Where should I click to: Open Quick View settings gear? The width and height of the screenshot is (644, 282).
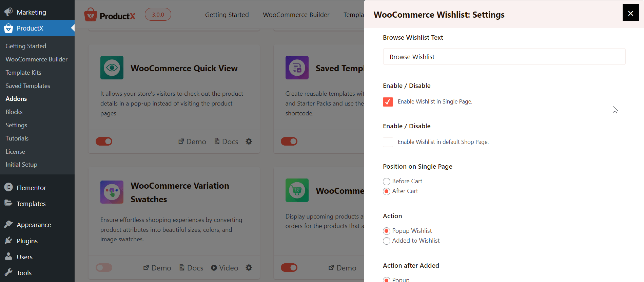click(249, 141)
